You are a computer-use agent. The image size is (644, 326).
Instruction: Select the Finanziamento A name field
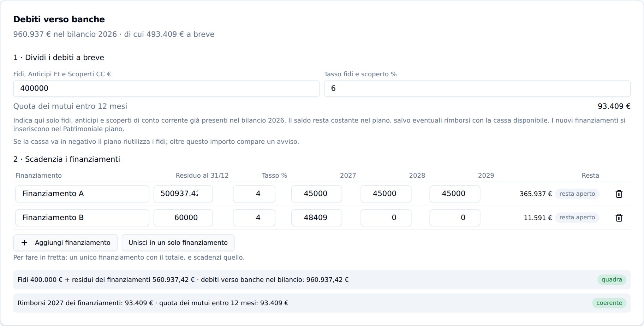[x=82, y=194]
